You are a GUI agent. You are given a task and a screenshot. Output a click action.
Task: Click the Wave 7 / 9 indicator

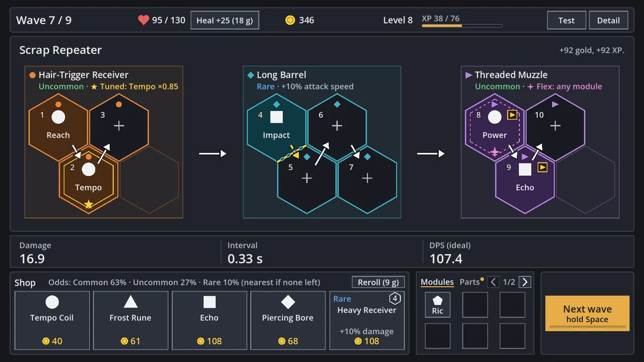[x=44, y=21]
